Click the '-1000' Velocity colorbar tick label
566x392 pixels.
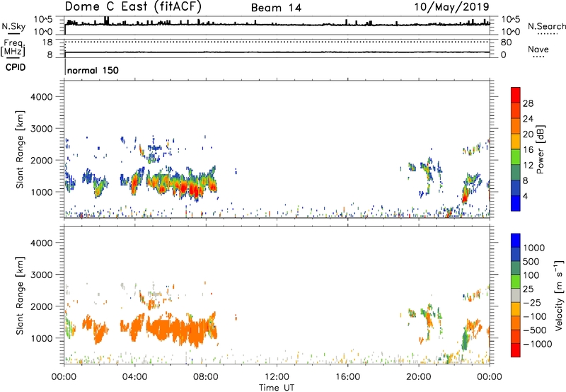(537, 344)
